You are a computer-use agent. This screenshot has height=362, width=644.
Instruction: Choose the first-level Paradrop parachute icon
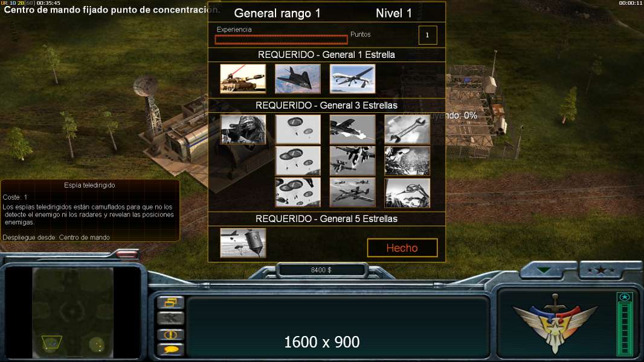point(297,129)
